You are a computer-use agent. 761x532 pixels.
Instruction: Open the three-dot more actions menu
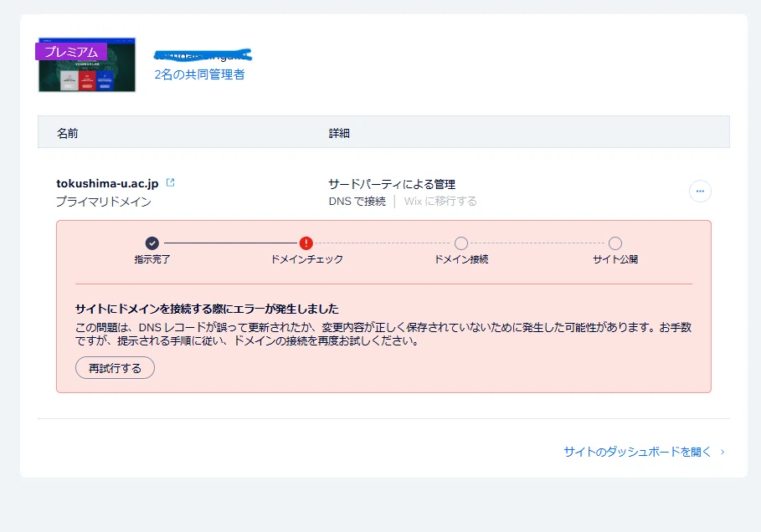coord(700,191)
